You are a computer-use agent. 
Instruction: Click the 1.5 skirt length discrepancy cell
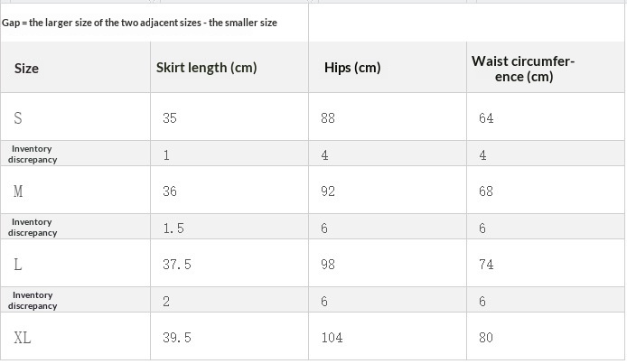point(173,229)
